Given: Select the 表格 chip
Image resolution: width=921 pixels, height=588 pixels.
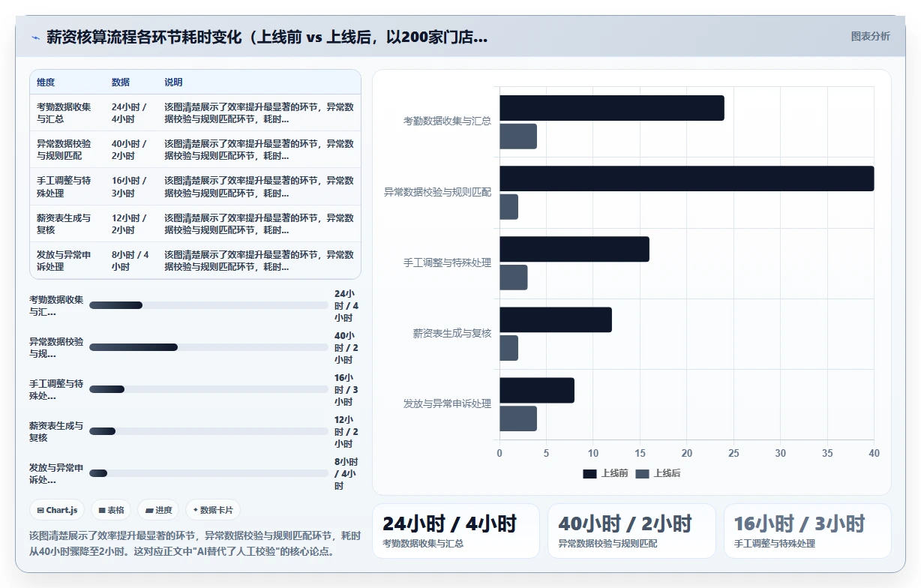Looking at the screenshot, I should (111, 510).
